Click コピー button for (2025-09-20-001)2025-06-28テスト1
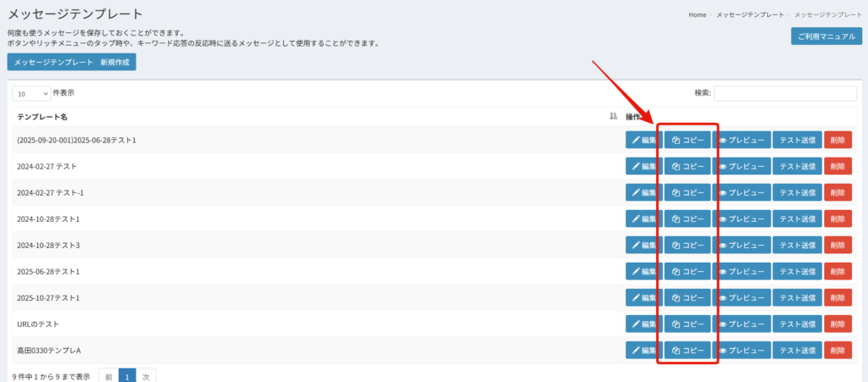868x382 pixels. click(x=687, y=141)
